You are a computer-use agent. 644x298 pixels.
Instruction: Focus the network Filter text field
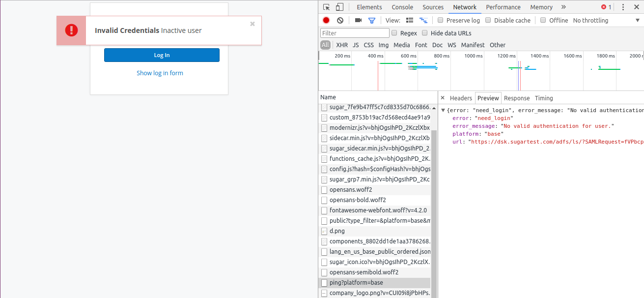click(x=354, y=33)
